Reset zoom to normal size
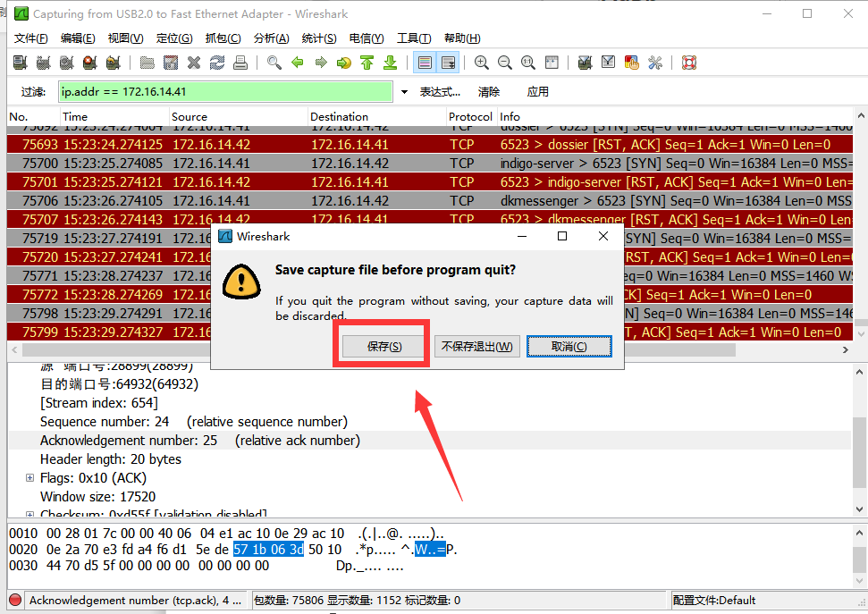This screenshot has height=614, width=868. (x=528, y=63)
